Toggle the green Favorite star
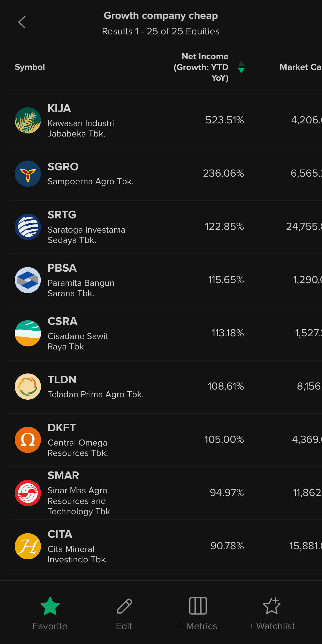The width and height of the screenshot is (322, 644). (x=50, y=606)
